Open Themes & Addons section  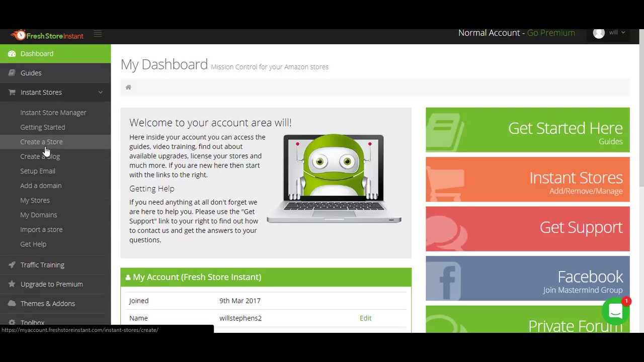pos(55,304)
